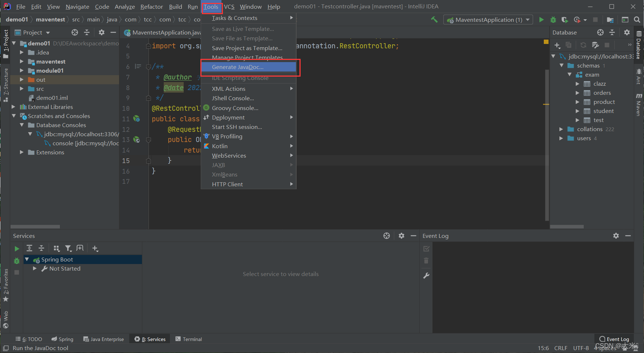This screenshot has width=644, height=353.
Task: Click Save Project as Template entry
Action: (x=249, y=48)
